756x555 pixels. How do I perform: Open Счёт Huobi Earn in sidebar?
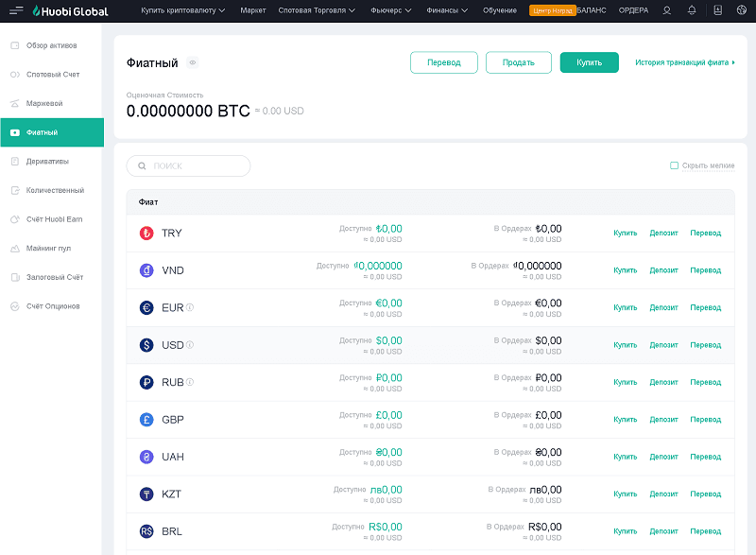pos(52,219)
